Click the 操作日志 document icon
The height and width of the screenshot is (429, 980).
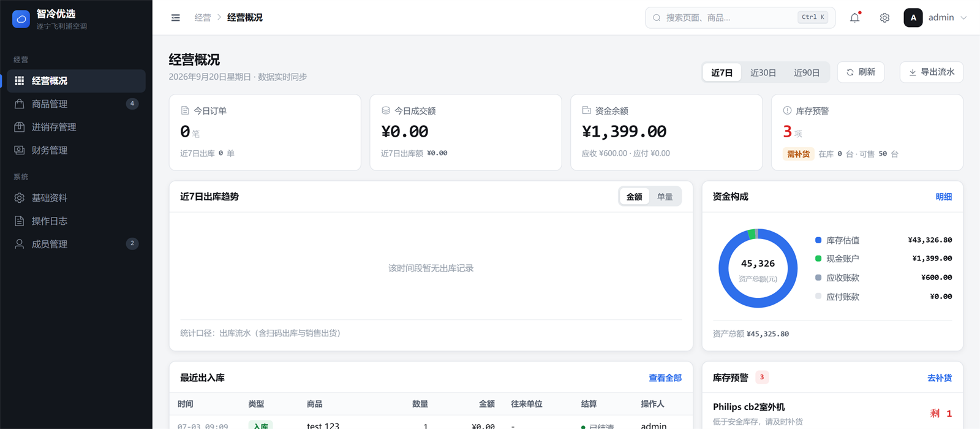(20, 221)
